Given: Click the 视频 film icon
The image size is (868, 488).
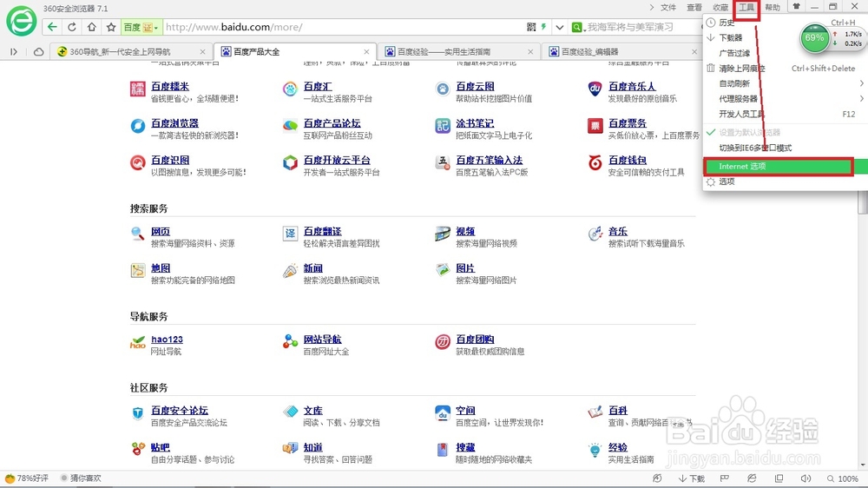Looking at the screenshot, I should pyautogui.click(x=443, y=234).
